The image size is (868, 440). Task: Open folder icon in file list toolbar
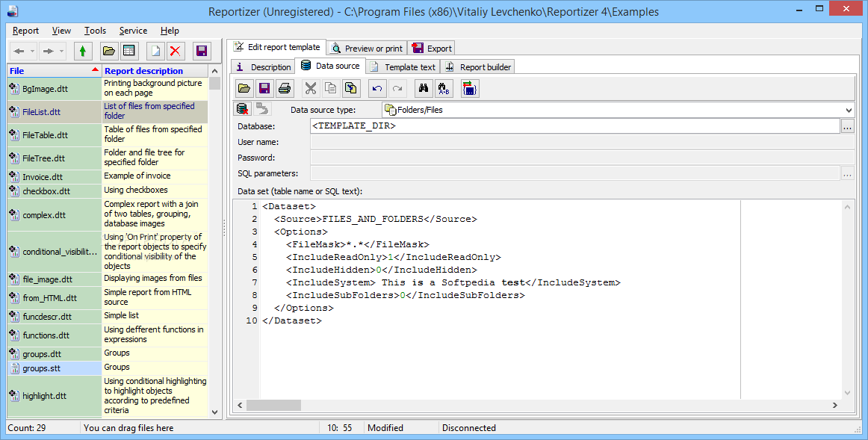(x=109, y=52)
